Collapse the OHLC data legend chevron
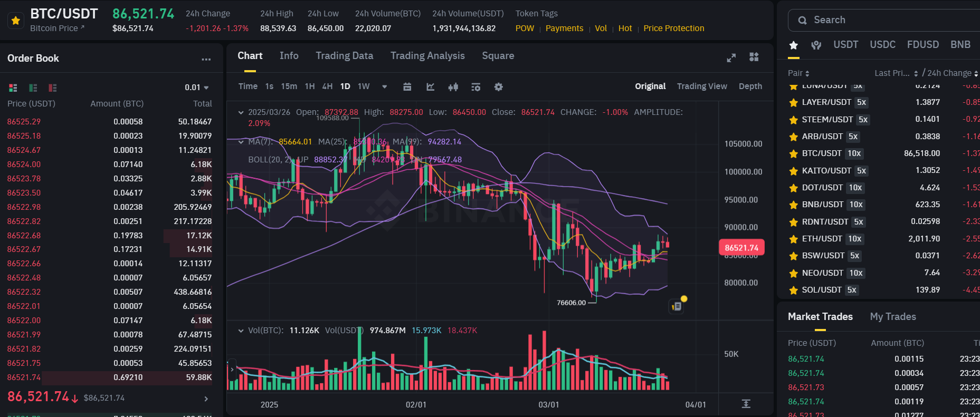The image size is (980, 417). [x=241, y=112]
